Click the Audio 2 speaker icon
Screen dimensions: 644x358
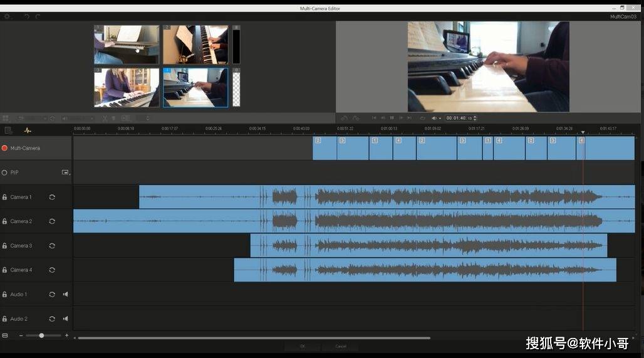65,319
